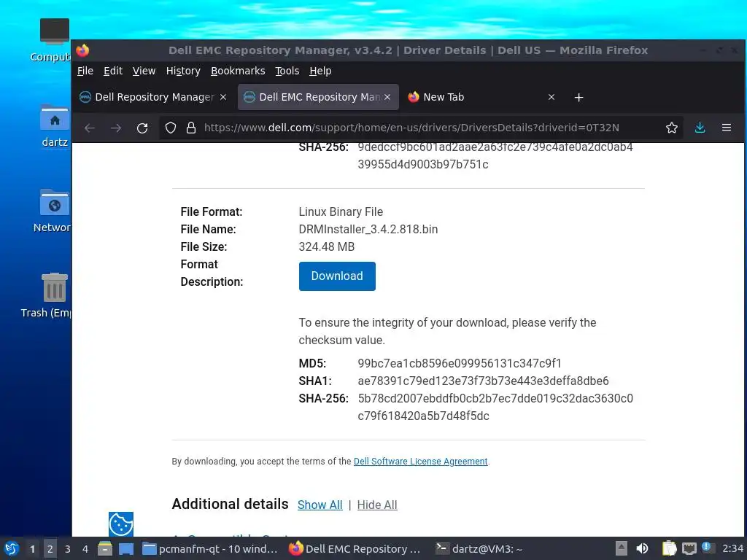This screenshot has width=747, height=560.
Task: Open the pcmanfm-qt taskbar window group
Action: pos(210,548)
